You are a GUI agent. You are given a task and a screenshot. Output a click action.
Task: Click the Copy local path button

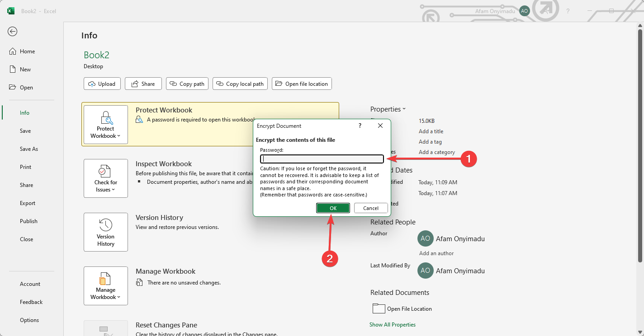240,84
